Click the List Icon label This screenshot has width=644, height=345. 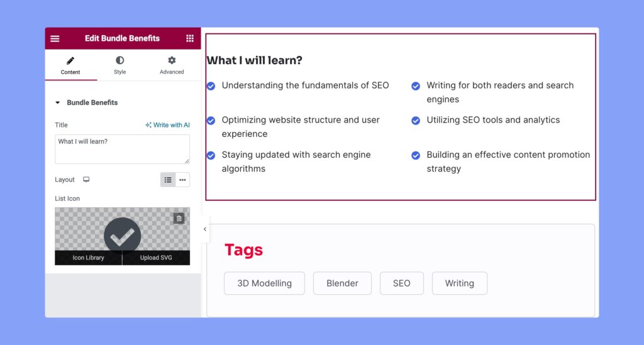pos(67,199)
